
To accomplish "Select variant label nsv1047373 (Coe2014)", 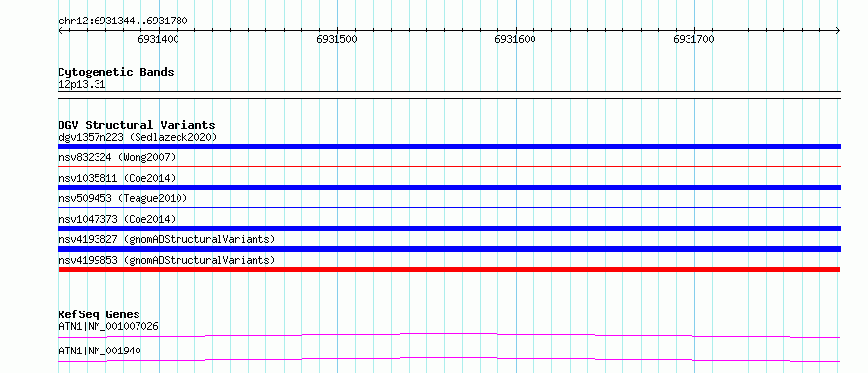I will coord(117,219).
